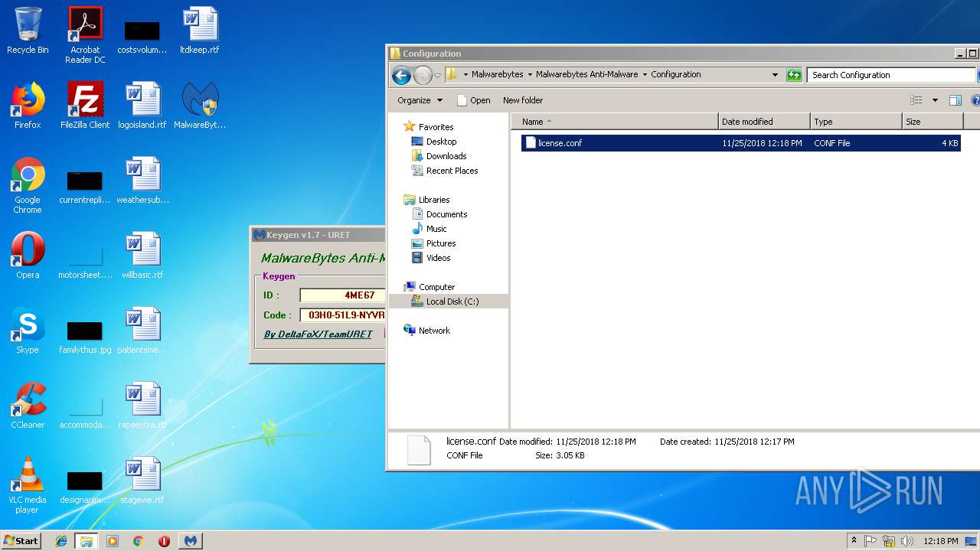Click the volume icon in system tray
The image size is (980, 551).
point(907,541)
